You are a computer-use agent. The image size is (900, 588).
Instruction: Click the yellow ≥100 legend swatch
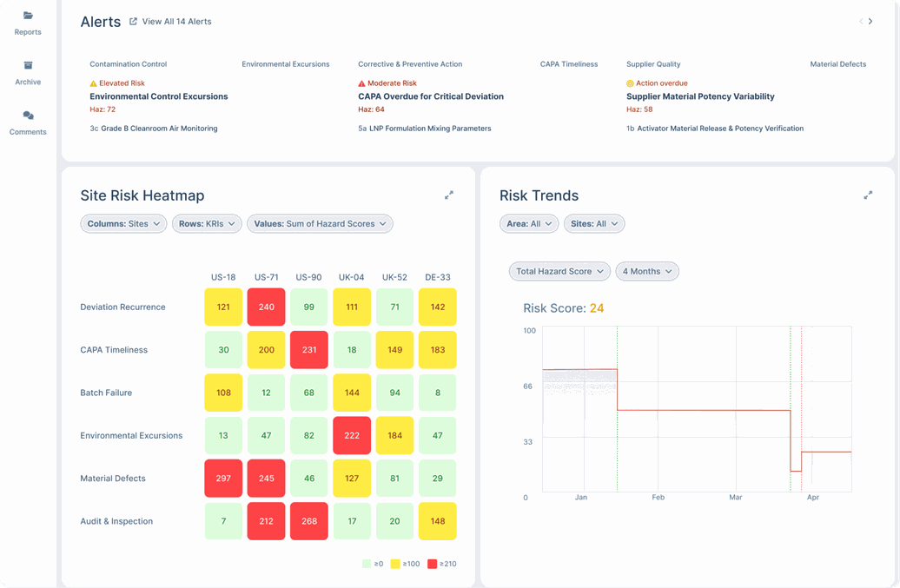click(x=395, y=564)
